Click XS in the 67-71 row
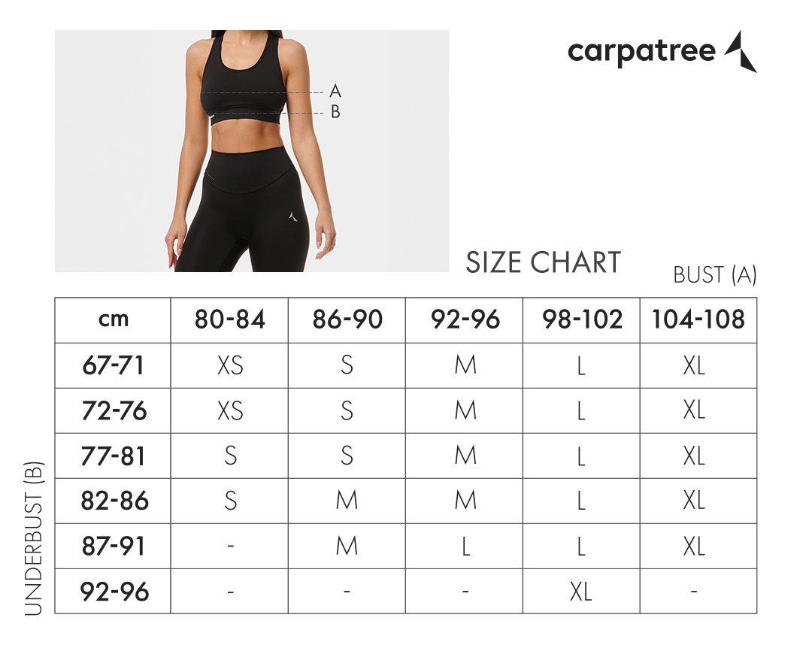 point(229,365)
